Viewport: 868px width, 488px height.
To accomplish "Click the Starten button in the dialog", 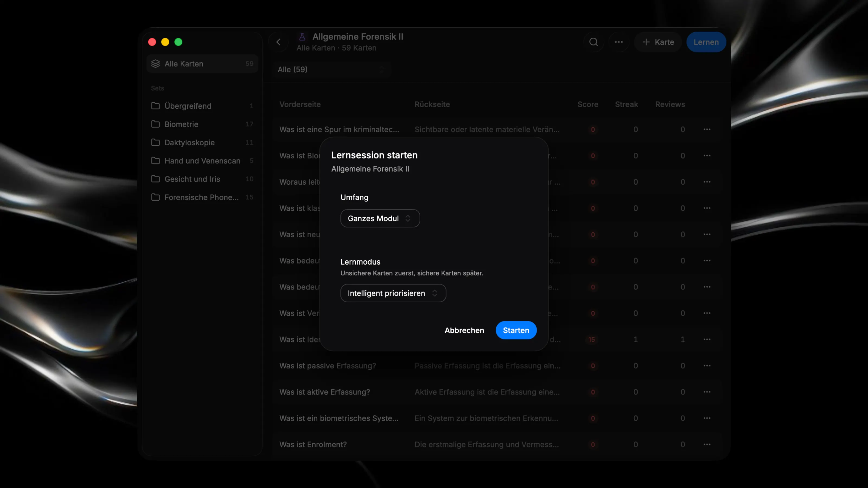I will [x=516, y=330].
